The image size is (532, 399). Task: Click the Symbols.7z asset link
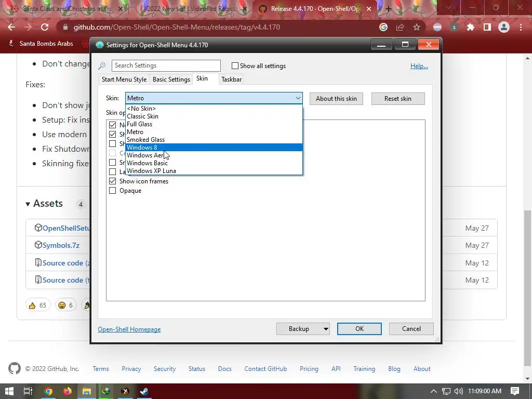click(x=61, y=245)
